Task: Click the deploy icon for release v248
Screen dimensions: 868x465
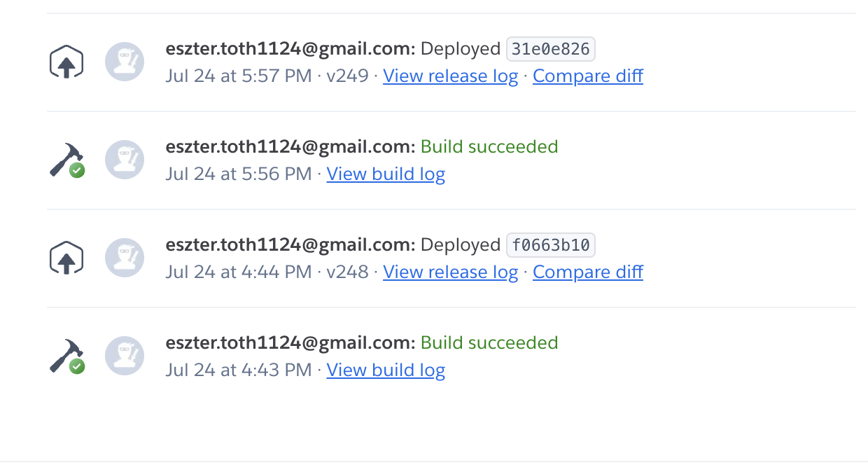Action: point(66,258)
